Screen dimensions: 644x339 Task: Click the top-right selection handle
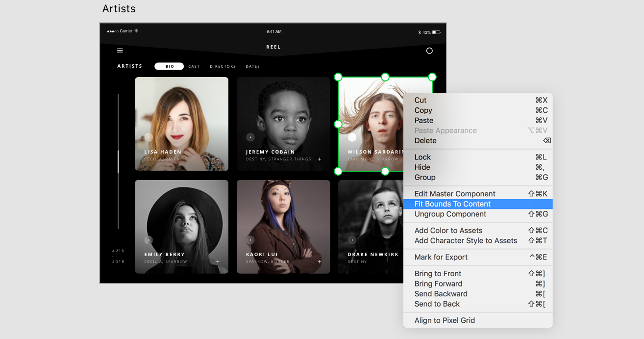[432, 77]
